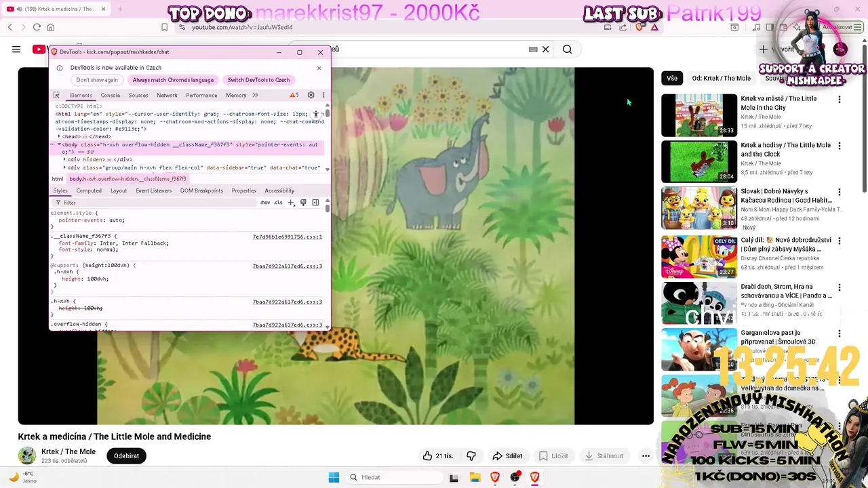Open the Performance tab
The image size is (868, 488).
tap(201, 95)
